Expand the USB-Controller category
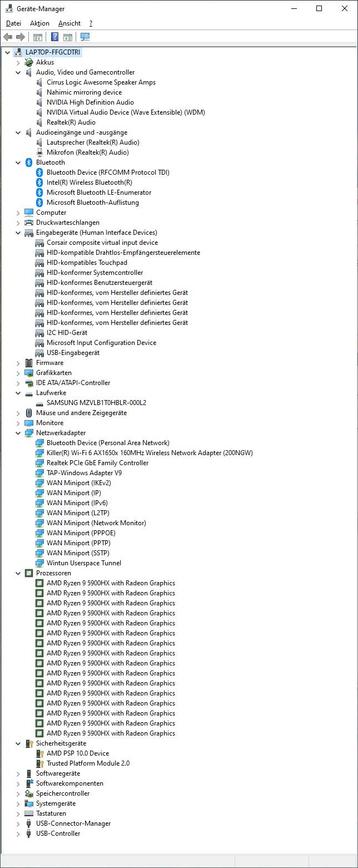 tap(18, 834)
